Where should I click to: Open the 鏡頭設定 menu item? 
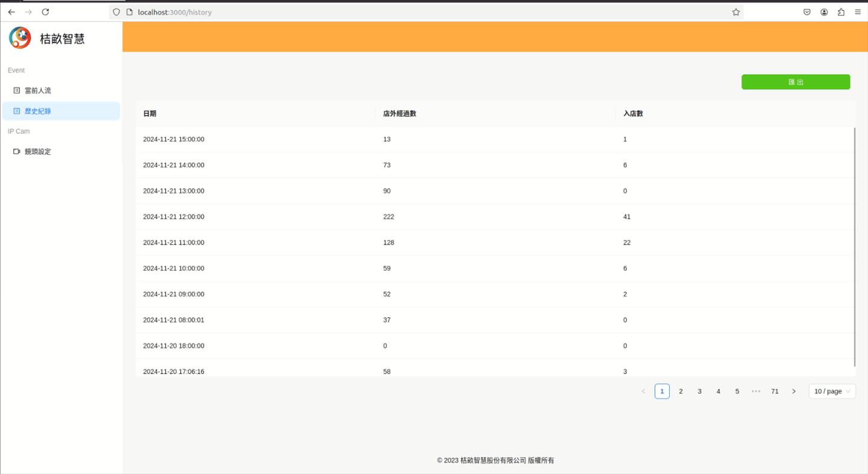[x=61, y=151]
